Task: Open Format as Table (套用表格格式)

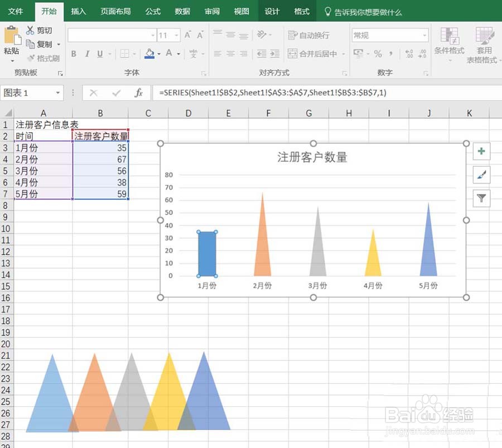Action: (x=484, y=45)
